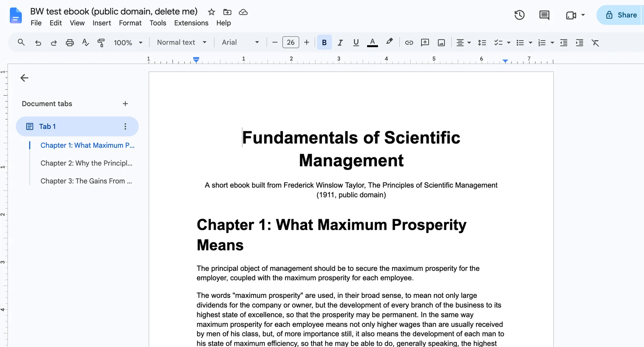Show all comments
The image size is (644, 347).
coord(544,15)
